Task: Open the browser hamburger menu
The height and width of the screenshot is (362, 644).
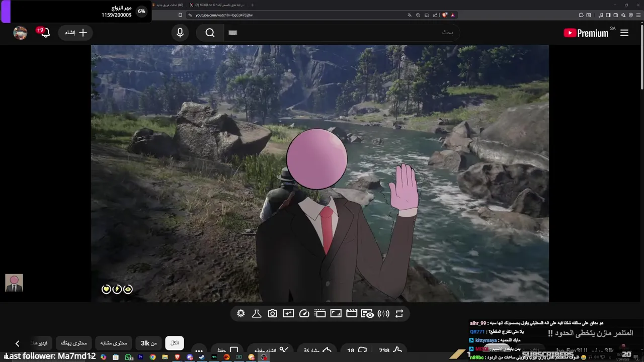Action: pyautogui.click(x=639, y=15)
